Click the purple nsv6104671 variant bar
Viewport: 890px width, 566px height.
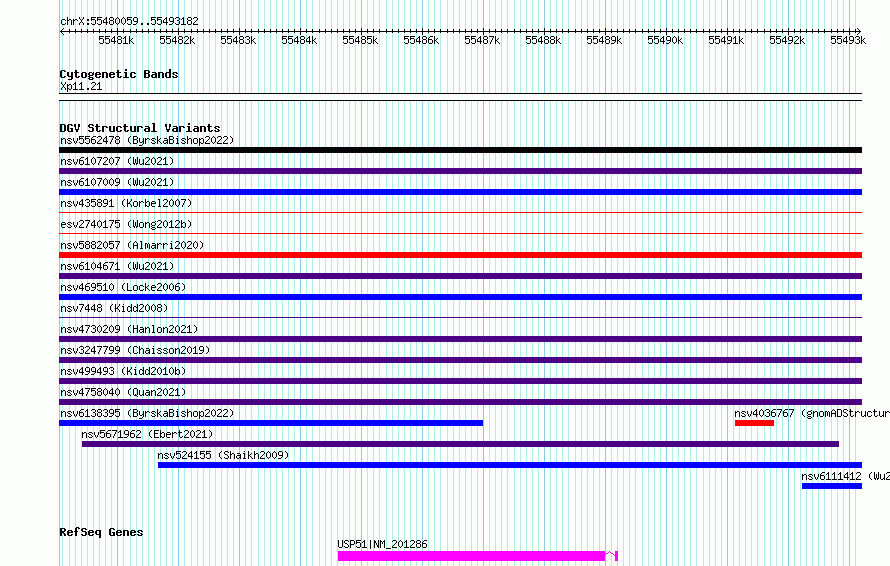click(460, 276)
